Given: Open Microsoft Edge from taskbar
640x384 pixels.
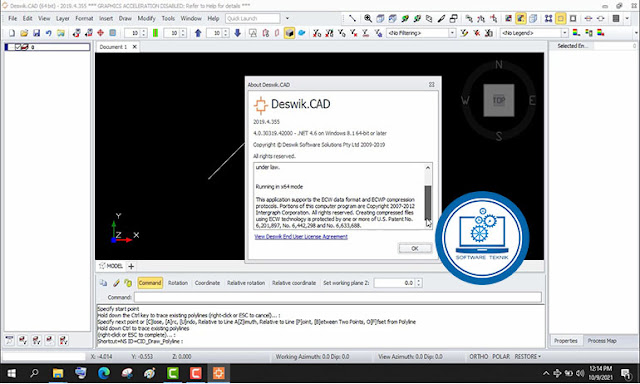Looking at the screenshot, I should tap(104, 373).
